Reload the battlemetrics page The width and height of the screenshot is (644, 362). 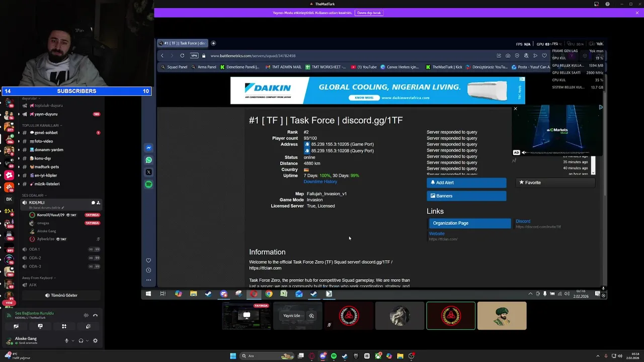click(182, 56)
